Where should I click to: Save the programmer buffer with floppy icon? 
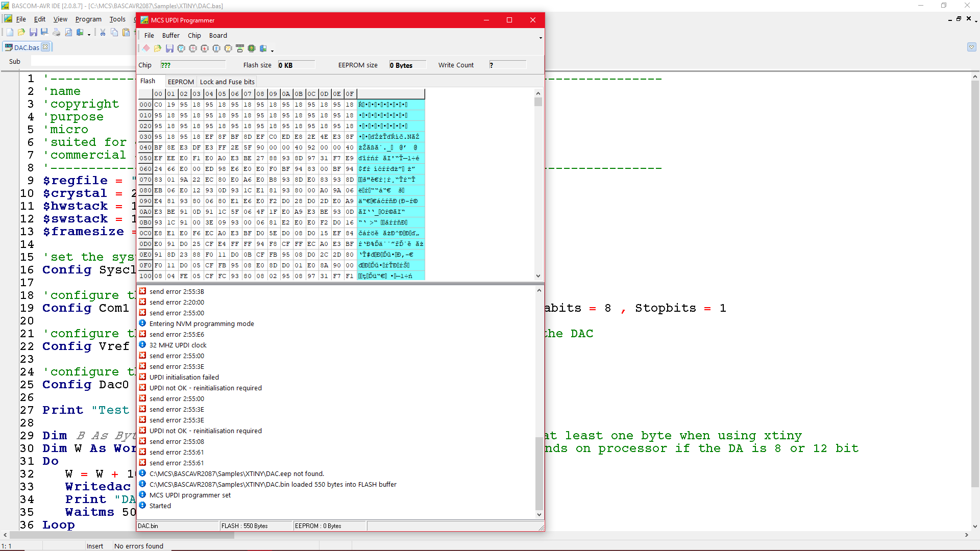[x=169, y=48]
